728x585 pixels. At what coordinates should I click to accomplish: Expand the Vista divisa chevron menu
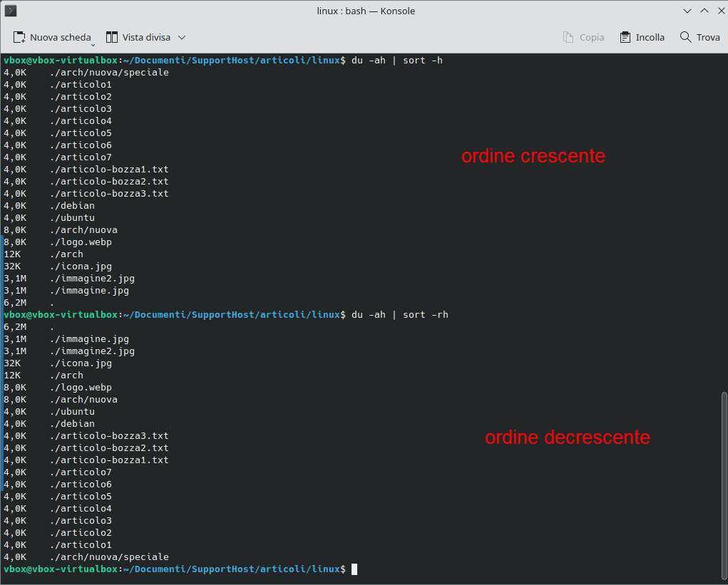tap(182, 37)
